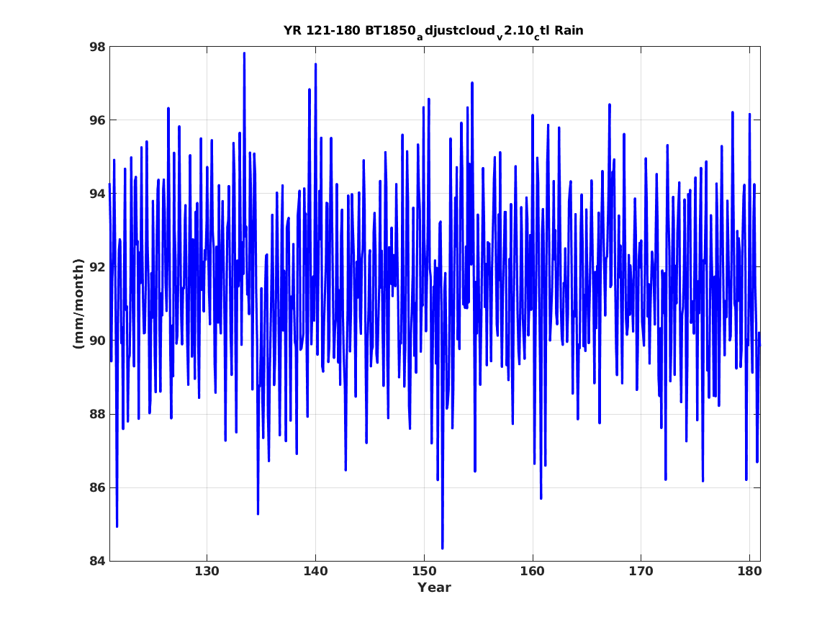Screen dimensions: 840x630
Task: Click the y-axis tick label '96'
Action: (x=97, y=120)
